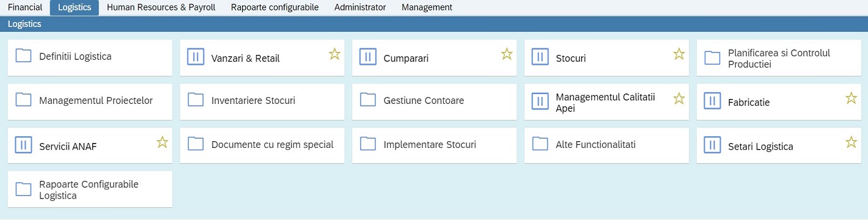This screenshot has width=868, height=220.
Task: Click the Stocuri module icon
Action: [x=540, y=58]
